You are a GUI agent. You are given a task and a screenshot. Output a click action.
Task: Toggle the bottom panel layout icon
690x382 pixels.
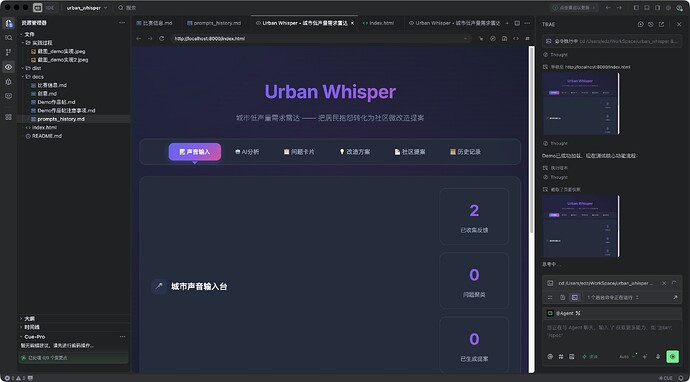(646, 8)
